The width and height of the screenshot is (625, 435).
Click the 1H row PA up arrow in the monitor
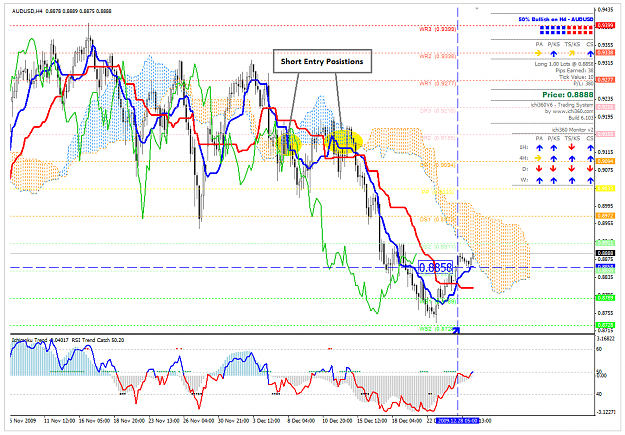tap(539, 148)
